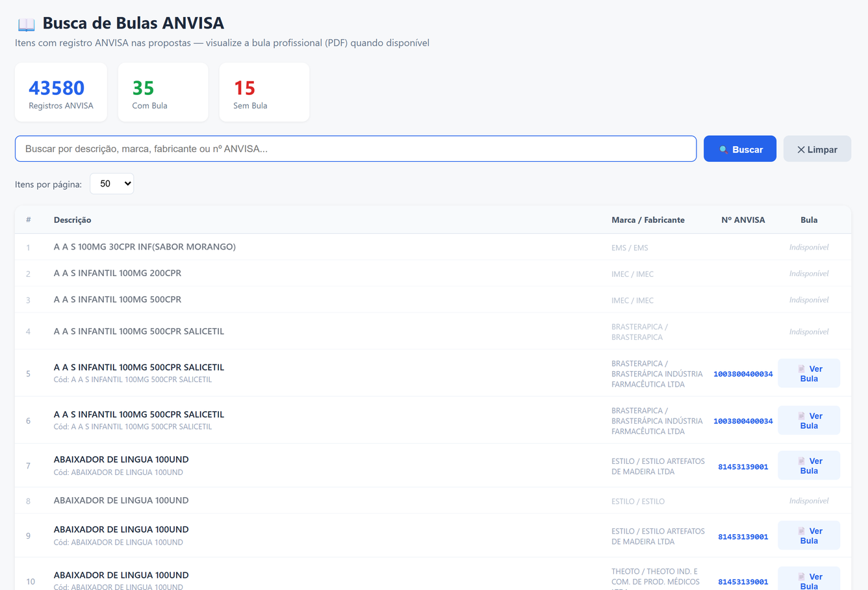The image size is (868, 590).
Task: Click the Descrição column header
Action: [x=72, y=220]
